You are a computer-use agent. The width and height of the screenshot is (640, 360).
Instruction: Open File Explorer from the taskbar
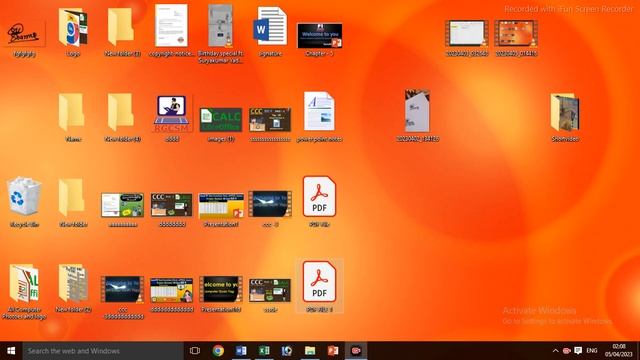[x=310, y=351]
